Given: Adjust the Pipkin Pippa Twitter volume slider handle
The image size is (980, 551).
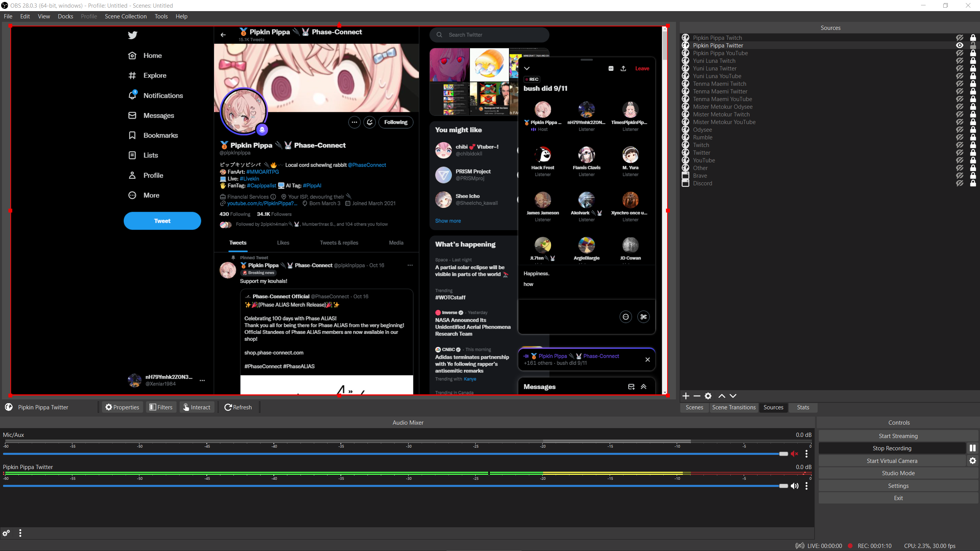Looking at the screenshot, I should [784, 486].
